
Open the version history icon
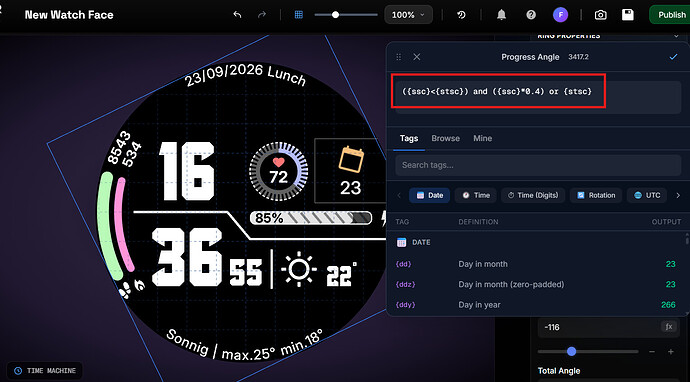[461, 15]
